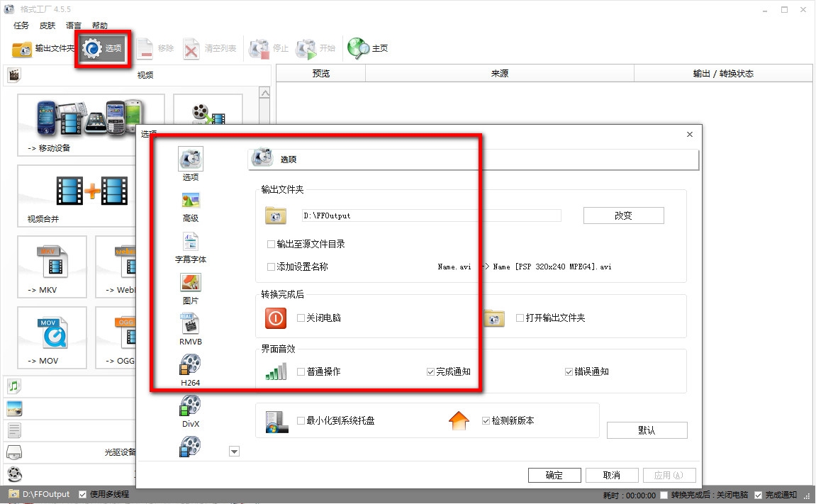The image size is (816, 504).
Task: Click the 确定 button
Action: pyautogui.click(x=554, y=475)
